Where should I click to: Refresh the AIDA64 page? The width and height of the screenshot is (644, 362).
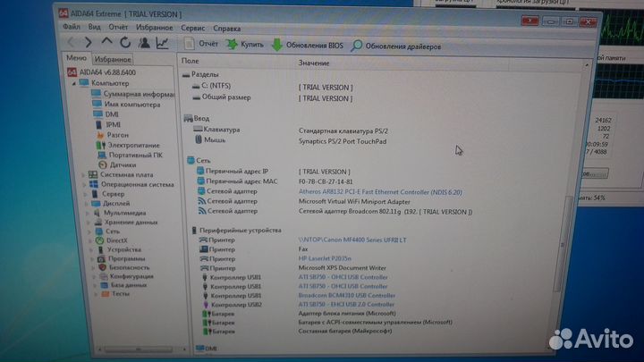pyautogui.click(x=125, y=42)
